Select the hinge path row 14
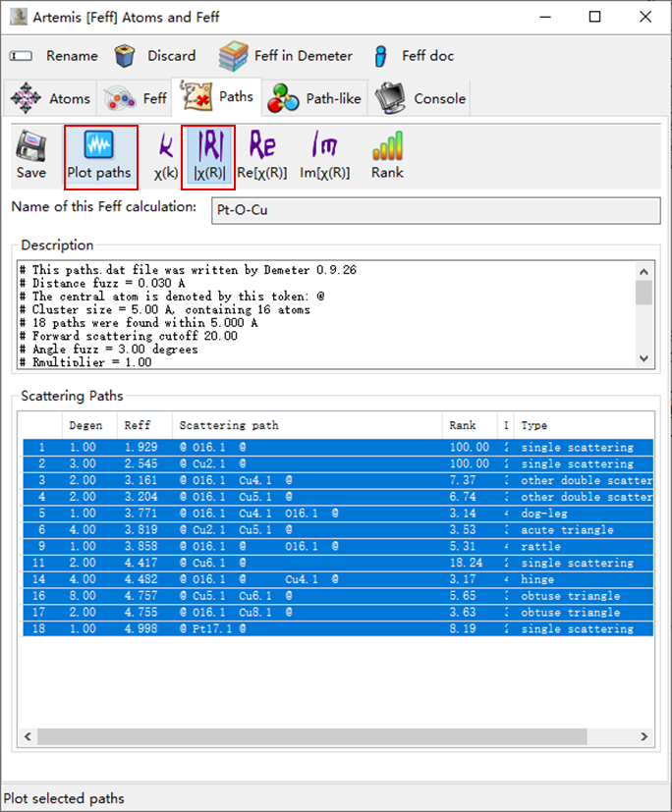Image resolution: width=672 pixels, height=812 pixels. tap(338, 579)
